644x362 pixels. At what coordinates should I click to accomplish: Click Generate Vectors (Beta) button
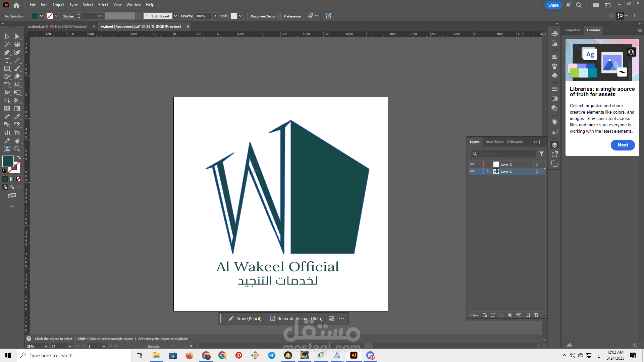pos(296,318)
